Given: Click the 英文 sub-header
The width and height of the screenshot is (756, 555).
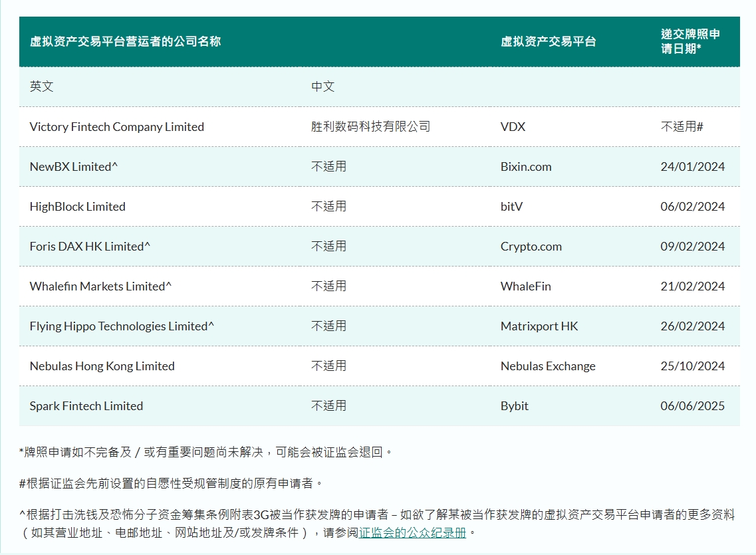Looking at the screenshot, I should pos(41,86).
